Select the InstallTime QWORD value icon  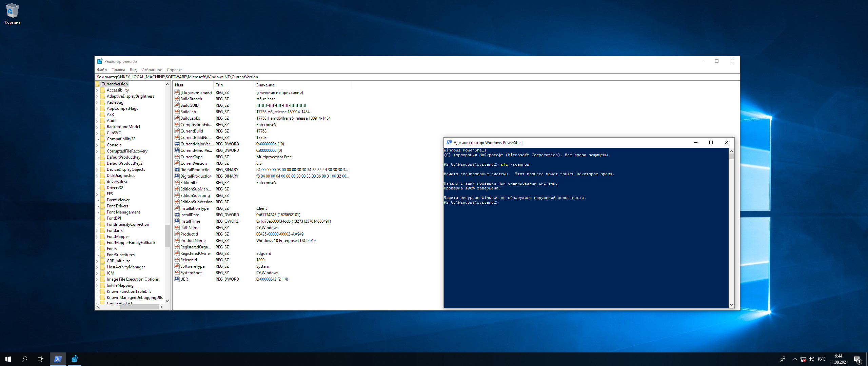click(177, 221)
